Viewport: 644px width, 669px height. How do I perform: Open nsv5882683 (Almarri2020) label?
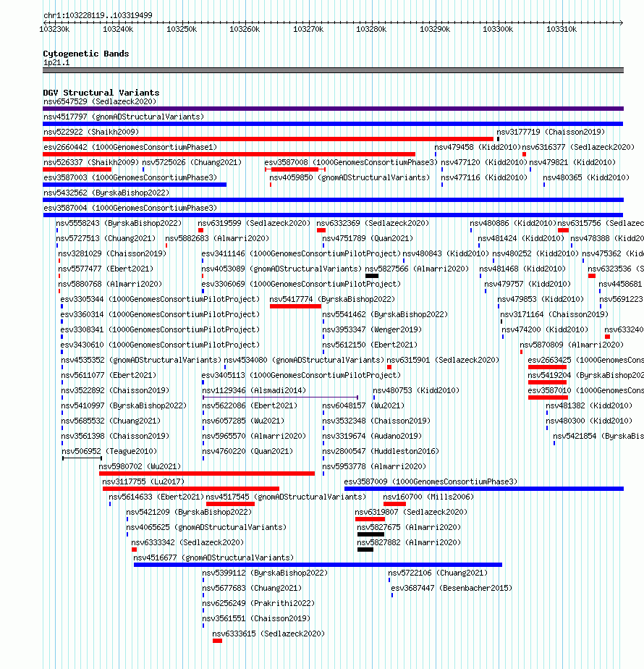(x=217, y=238)
